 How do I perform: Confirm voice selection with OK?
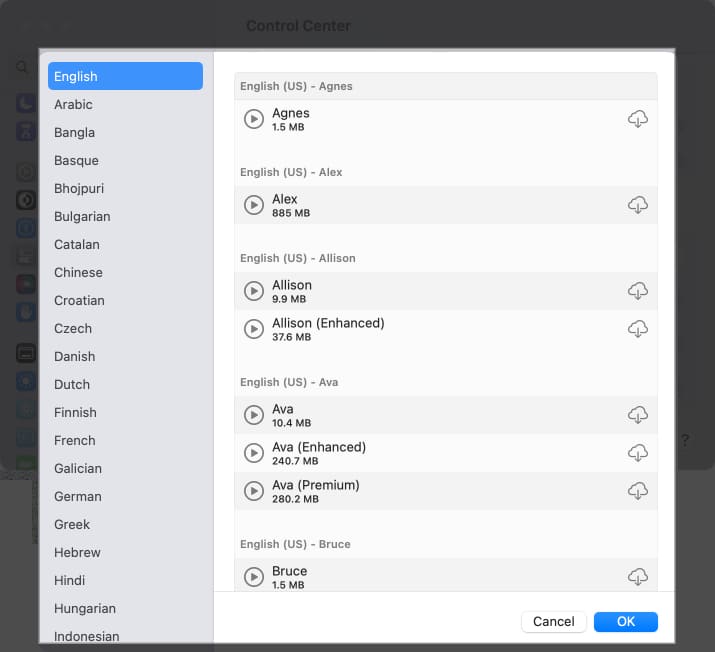point(626,621)
